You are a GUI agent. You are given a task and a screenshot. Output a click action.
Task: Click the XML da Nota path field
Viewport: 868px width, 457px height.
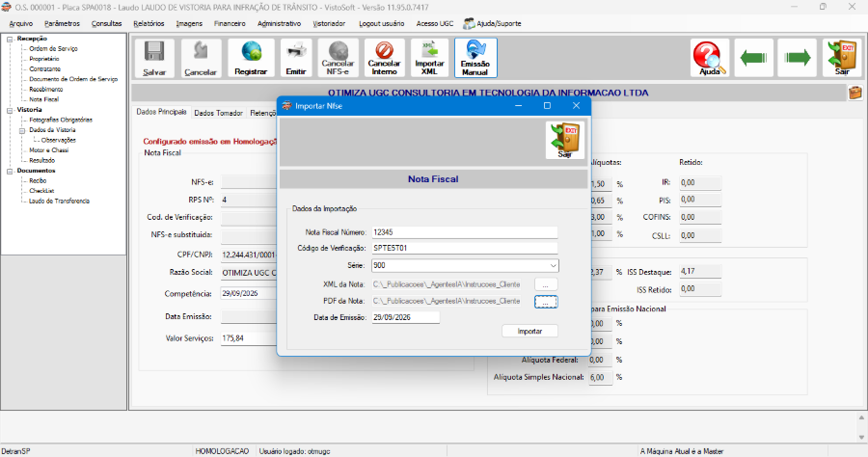point(447,284)
